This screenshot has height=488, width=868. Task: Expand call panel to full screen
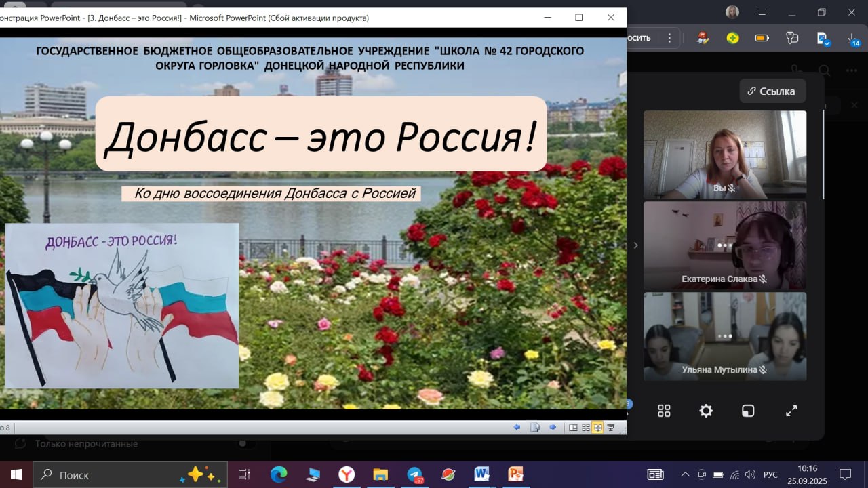click(x=791, y=411)
